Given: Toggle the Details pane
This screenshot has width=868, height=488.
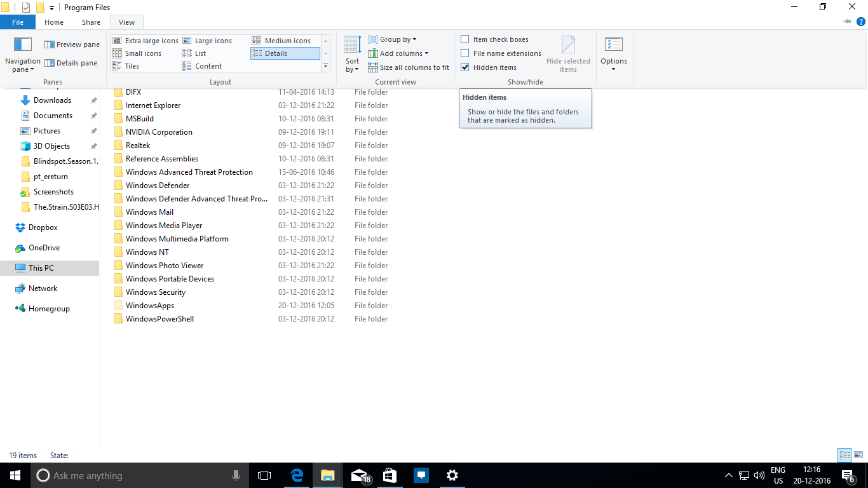Looking at the screenshot, I should (x=71, y=63).
